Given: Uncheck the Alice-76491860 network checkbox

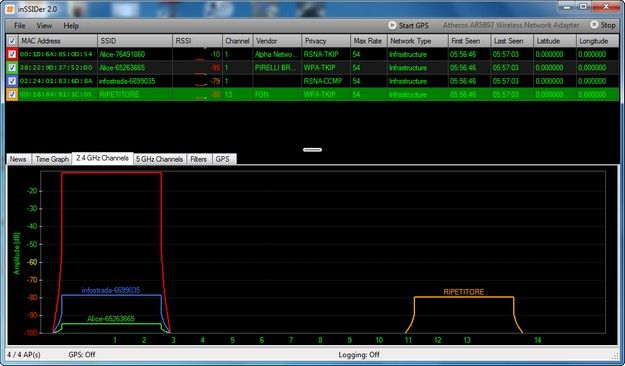Looking at the screenshot, I should (x=12, y=54).
